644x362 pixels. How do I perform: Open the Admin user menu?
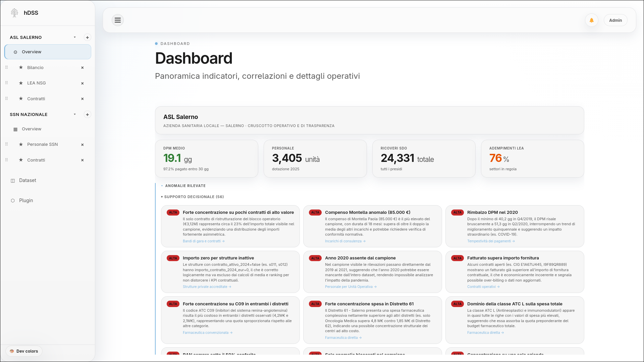[x=615, y=20]
